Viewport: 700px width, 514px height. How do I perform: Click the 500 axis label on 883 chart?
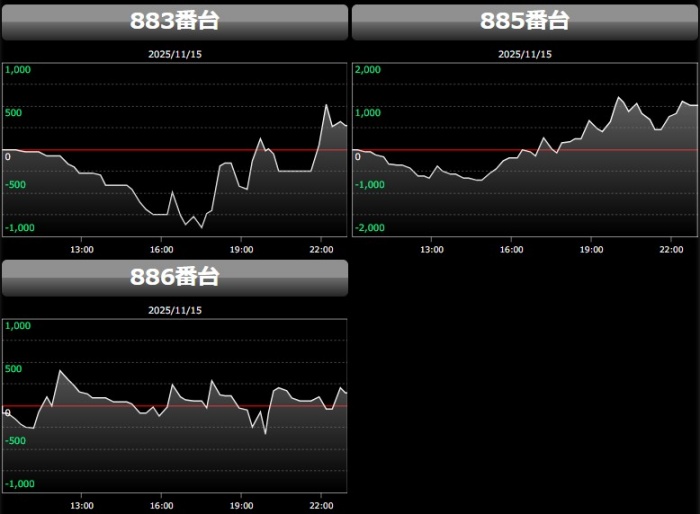14,113
